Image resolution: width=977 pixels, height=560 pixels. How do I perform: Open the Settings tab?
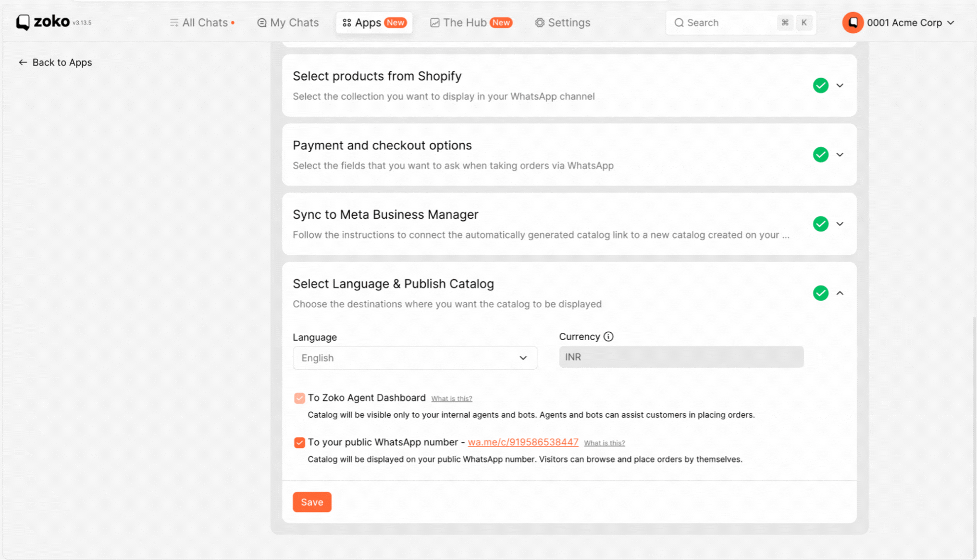(562, 22)
